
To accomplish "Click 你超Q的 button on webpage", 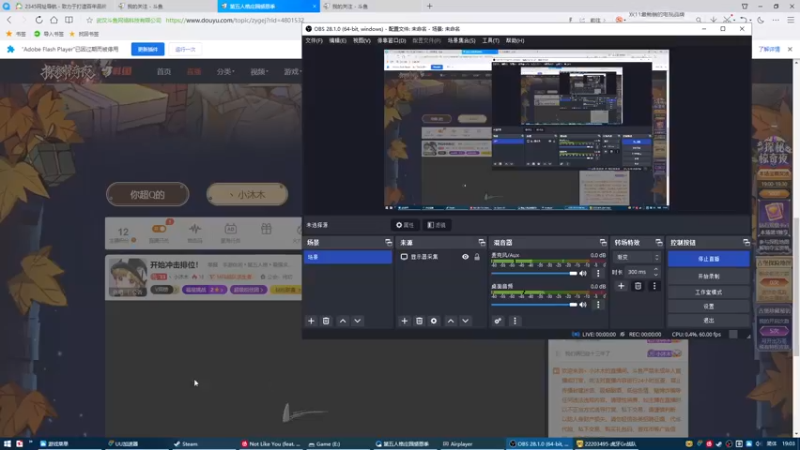I will (147, 194).
